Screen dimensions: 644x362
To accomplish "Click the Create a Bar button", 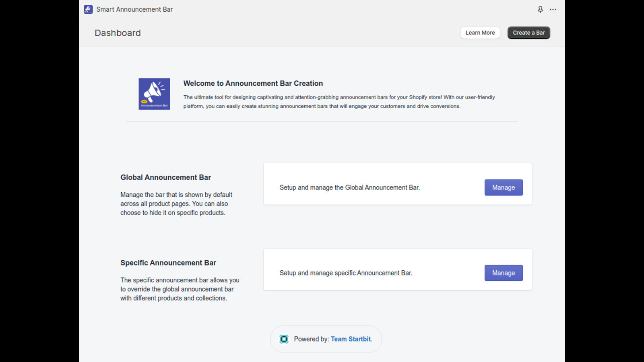I will tap(528, 33).
